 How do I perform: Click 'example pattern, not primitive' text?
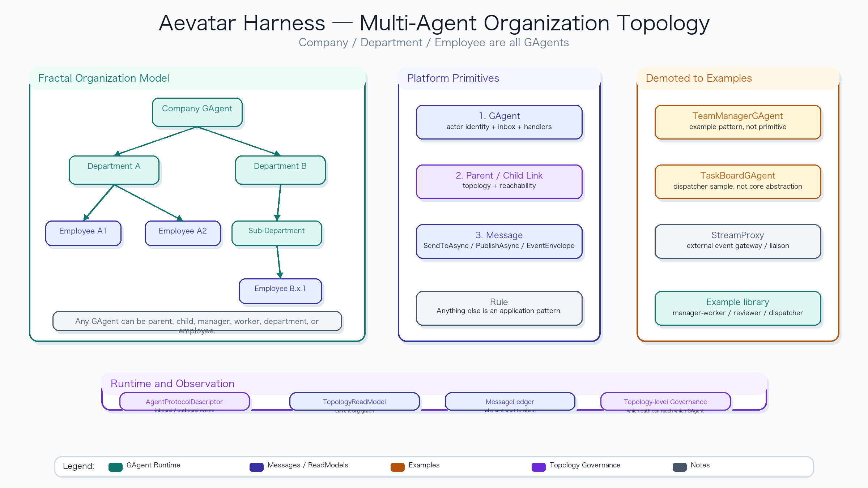point(738,127)
